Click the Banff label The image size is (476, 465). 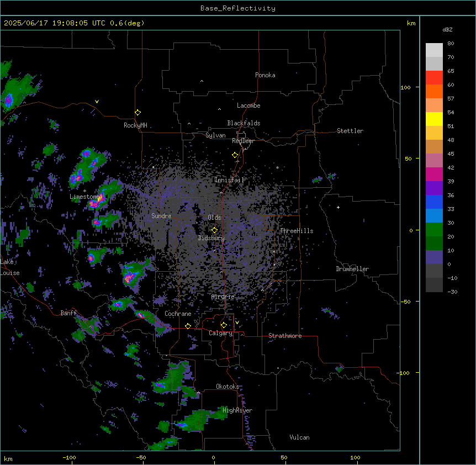pyautogui.click(x=68, y=313)
